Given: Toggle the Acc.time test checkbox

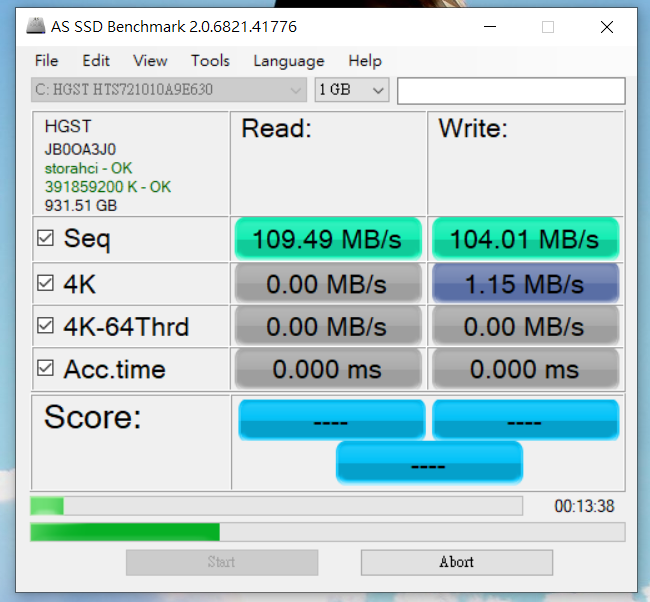Looking at the screenshot, I should coord(45,368).
